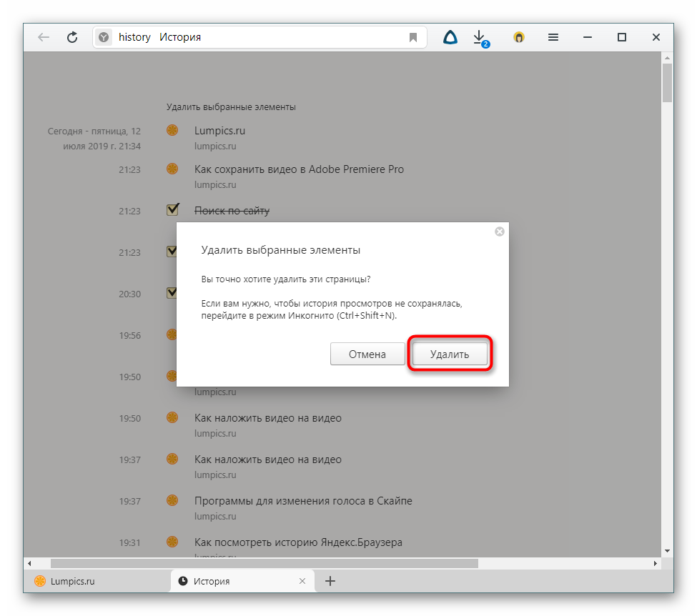Viewport: 697px width, 616px height.
Task: Click the vertical scrollbar down arrow
Action: (x=667, y=551)
